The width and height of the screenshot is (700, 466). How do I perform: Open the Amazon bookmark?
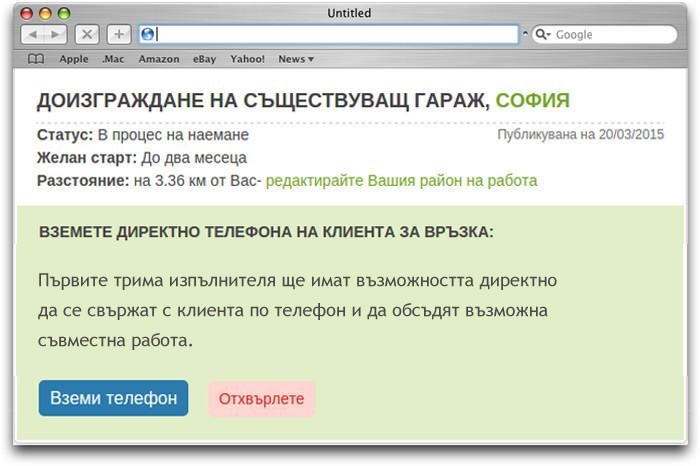(x=158, y=59)
